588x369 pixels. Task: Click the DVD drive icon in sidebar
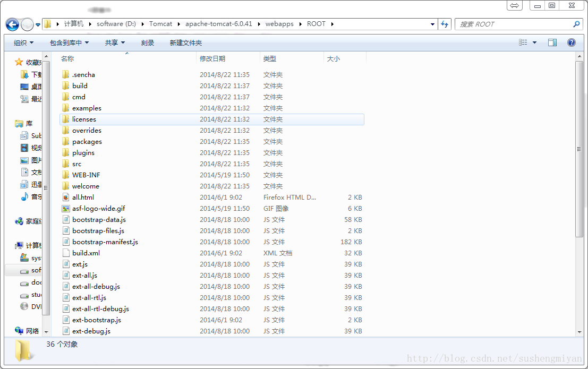pyautogui.click(x=24, y=306)
